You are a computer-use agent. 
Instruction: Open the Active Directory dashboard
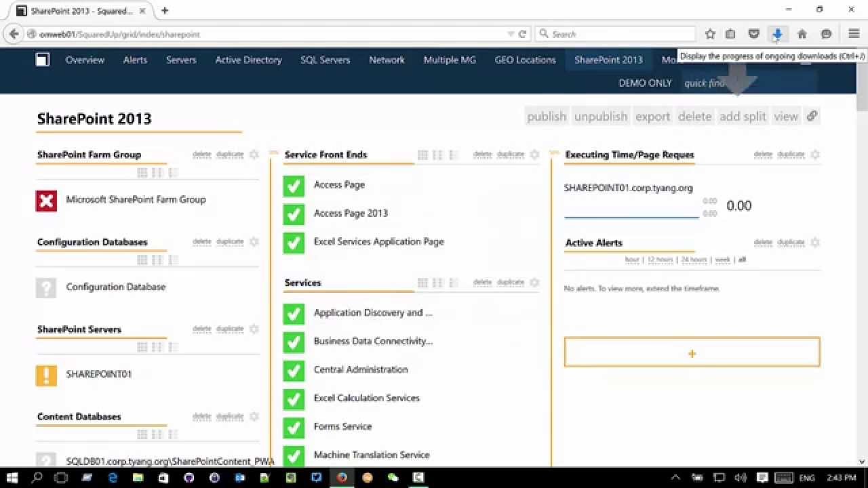248,60
